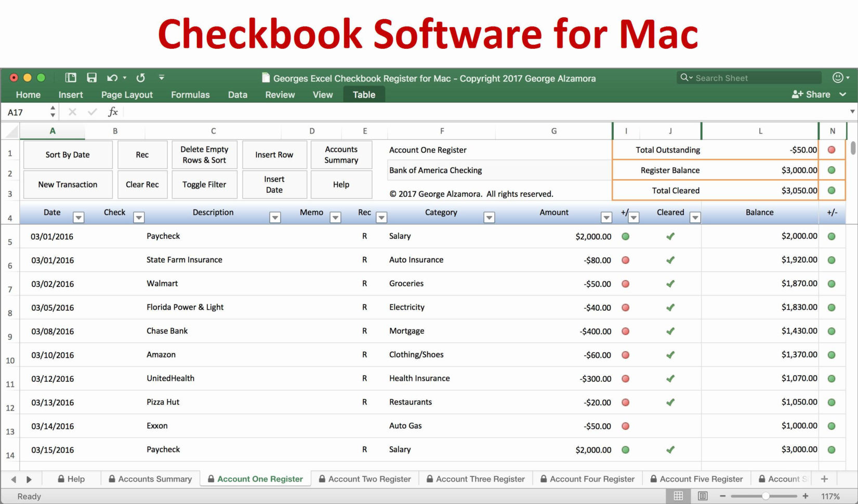Click the red indicator in State Farm Insurance row
This screenshot has width=858, height=504.
[626, 260]
